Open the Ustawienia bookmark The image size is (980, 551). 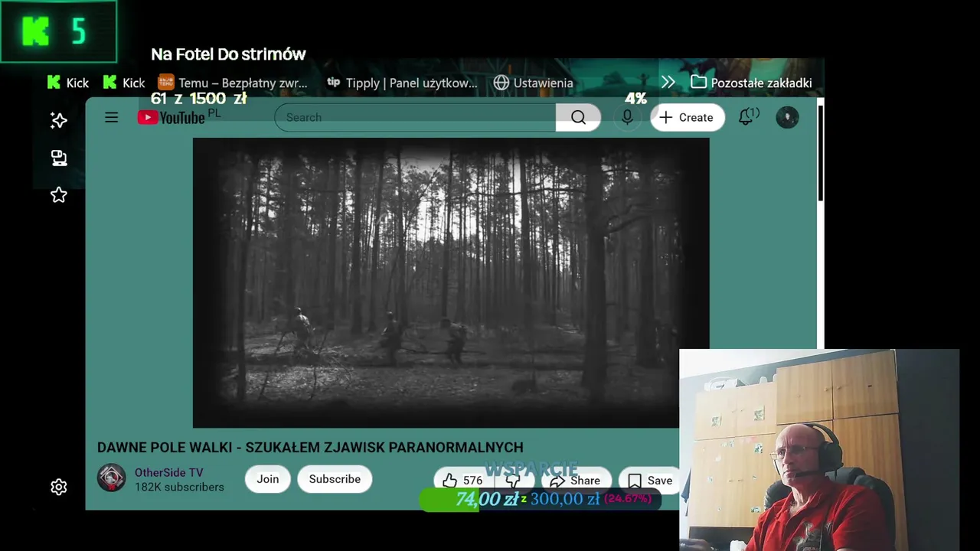point(533,83)
